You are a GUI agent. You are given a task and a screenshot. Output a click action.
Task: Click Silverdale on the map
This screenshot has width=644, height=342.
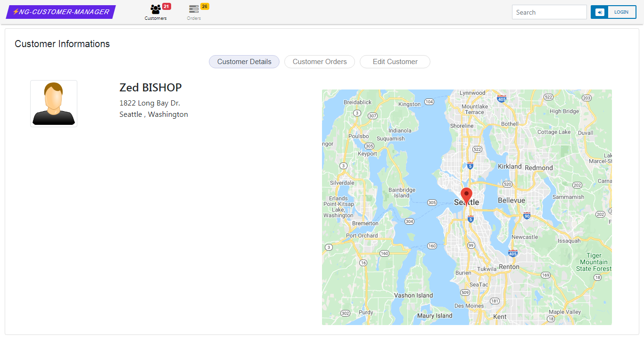tap(342, 183)
